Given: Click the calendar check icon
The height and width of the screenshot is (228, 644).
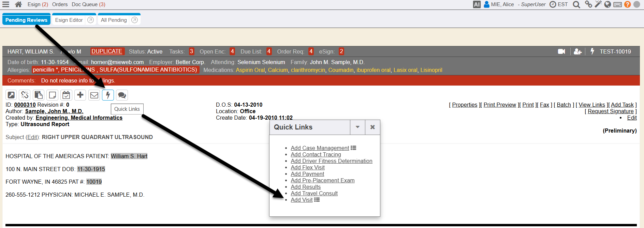Looking at the screenshot, I should point(66,95).
